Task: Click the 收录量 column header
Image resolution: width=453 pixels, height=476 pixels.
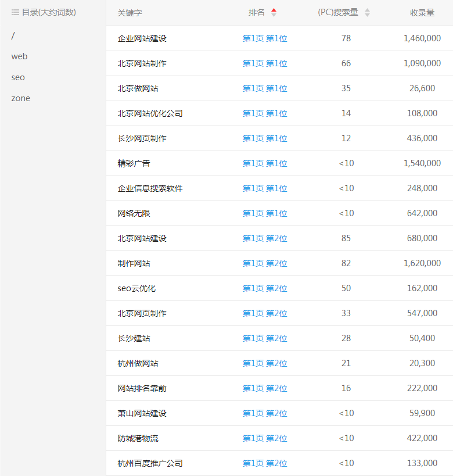Action: pyautogui.click(x=422, y=13)
